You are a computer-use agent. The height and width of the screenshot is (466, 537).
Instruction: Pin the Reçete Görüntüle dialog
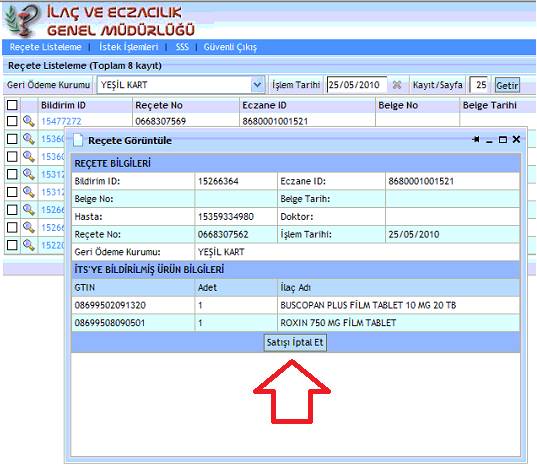(475, 139)
